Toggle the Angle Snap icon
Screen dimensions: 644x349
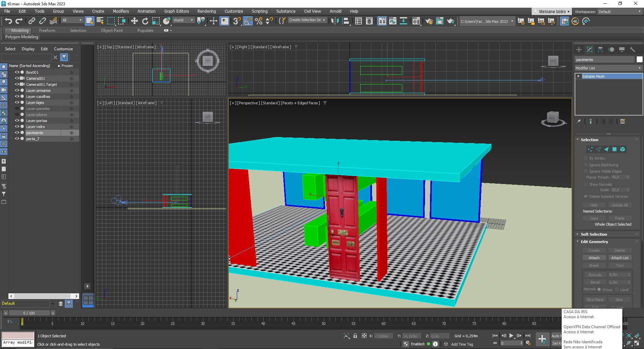coord(248,21)
